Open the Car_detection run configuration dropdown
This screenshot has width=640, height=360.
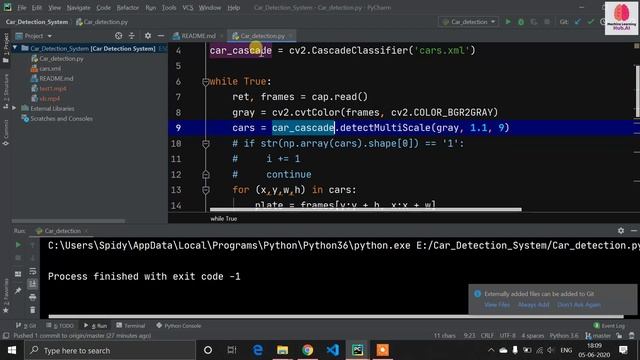click(468, 22)
